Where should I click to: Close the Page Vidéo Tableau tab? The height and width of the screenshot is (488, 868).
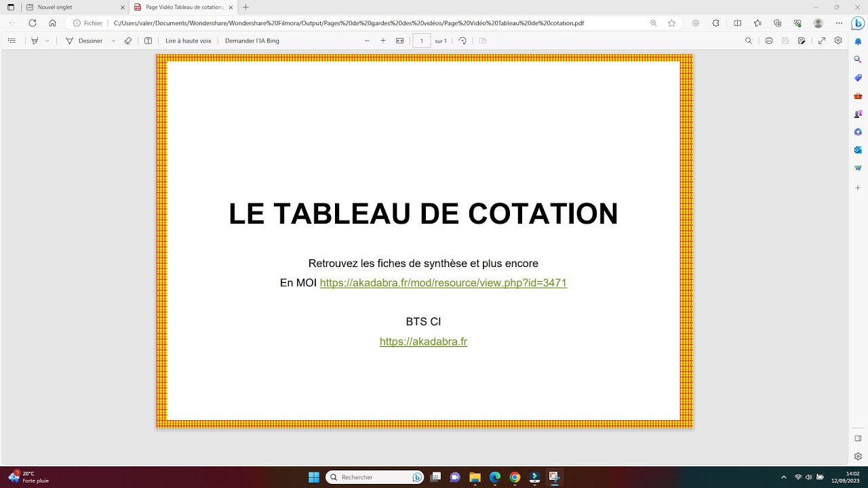[x=231, y=7]
